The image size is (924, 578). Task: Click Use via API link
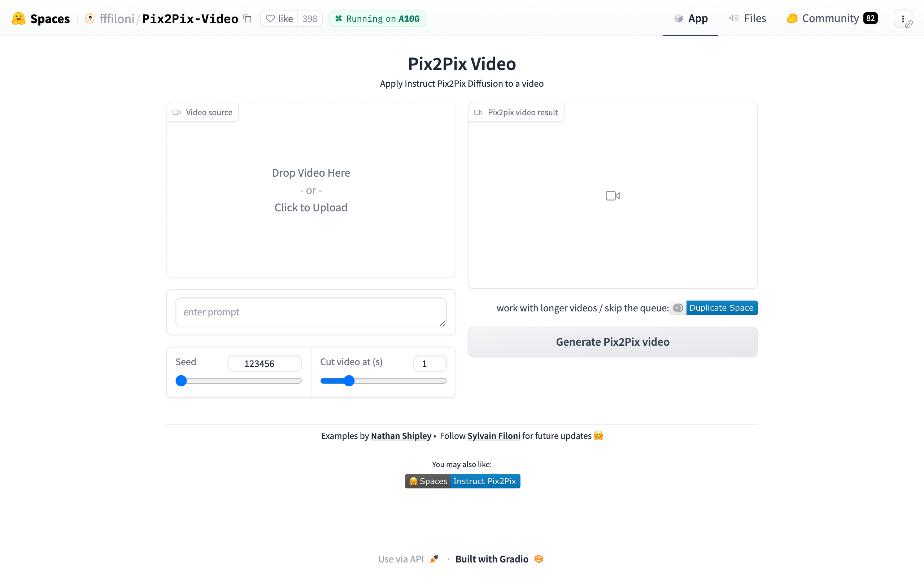(401, 559)
